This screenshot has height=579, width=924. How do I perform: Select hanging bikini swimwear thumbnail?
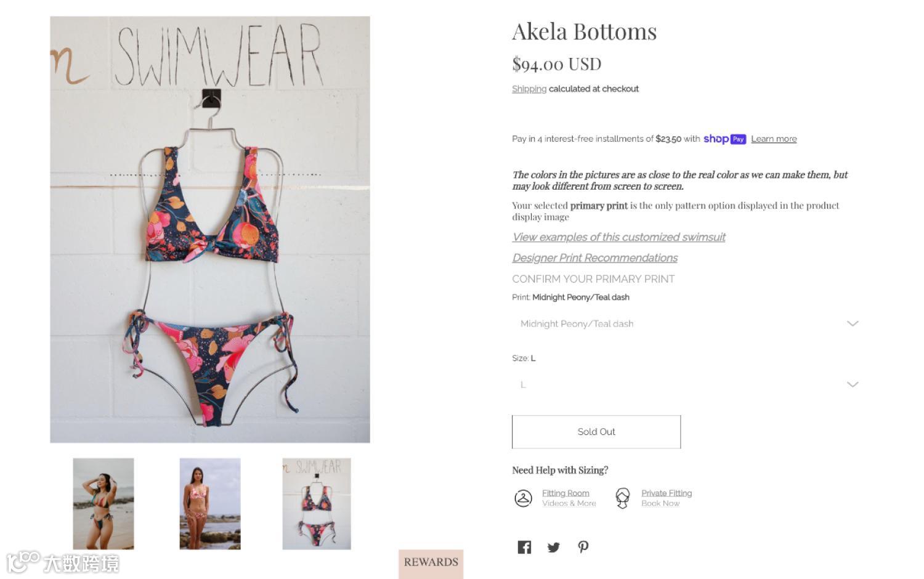coord(317,503)
